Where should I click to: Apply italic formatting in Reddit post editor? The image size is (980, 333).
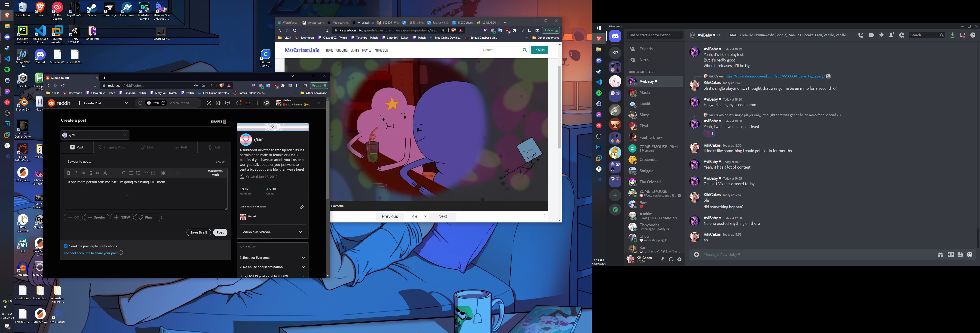(x=76, y=173)
